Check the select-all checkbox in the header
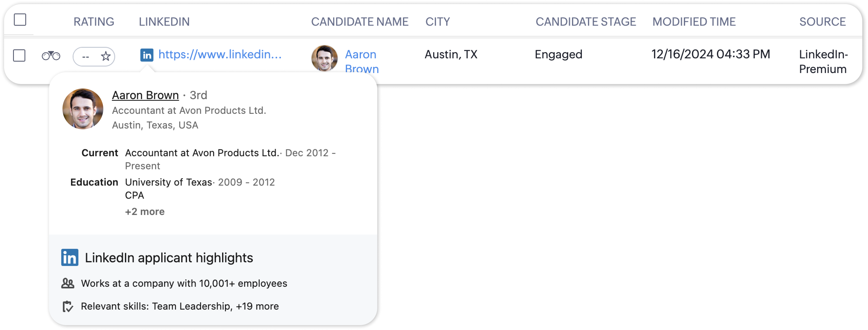 [20, 20]
